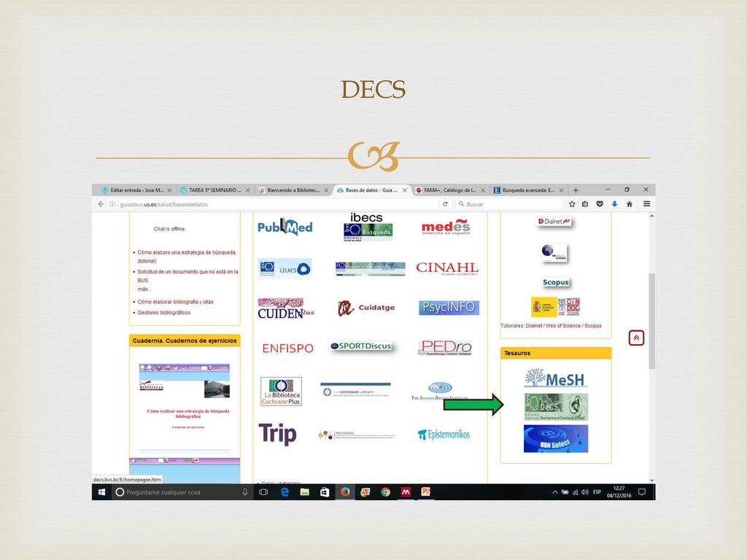
Task: Open a new browser tab with plus
Action: pos(576,190)
